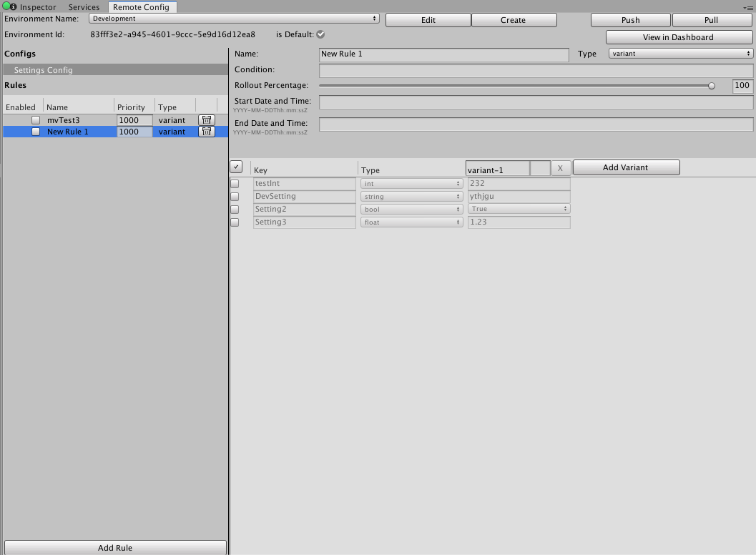The width and height of the screenshot is (756, 555).
Task: Switch to the Services tab
Action: [x=84, y=7]
